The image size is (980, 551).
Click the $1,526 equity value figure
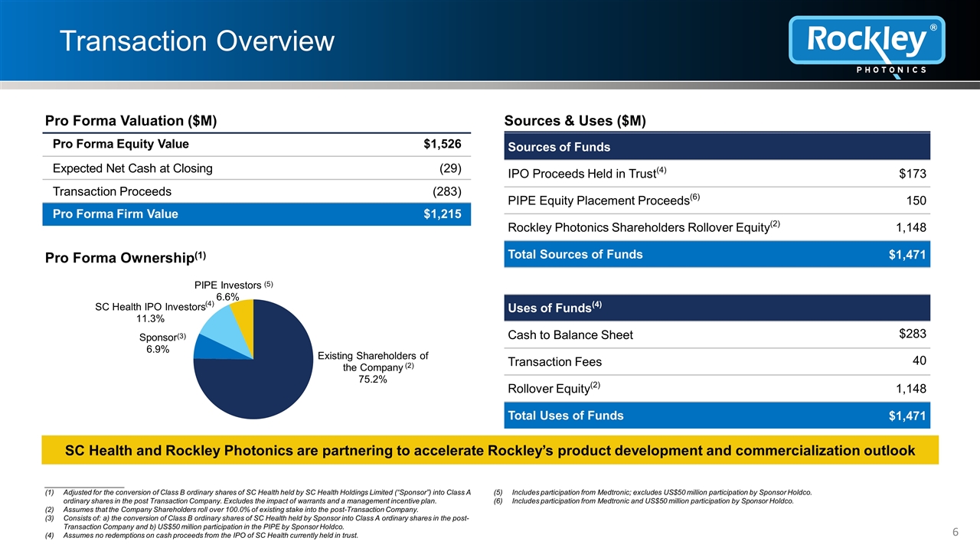click(x=443, y=145)
